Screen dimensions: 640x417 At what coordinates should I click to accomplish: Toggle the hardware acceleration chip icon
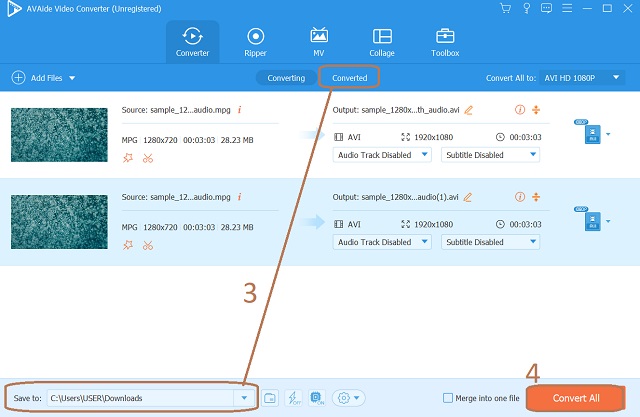317,398
